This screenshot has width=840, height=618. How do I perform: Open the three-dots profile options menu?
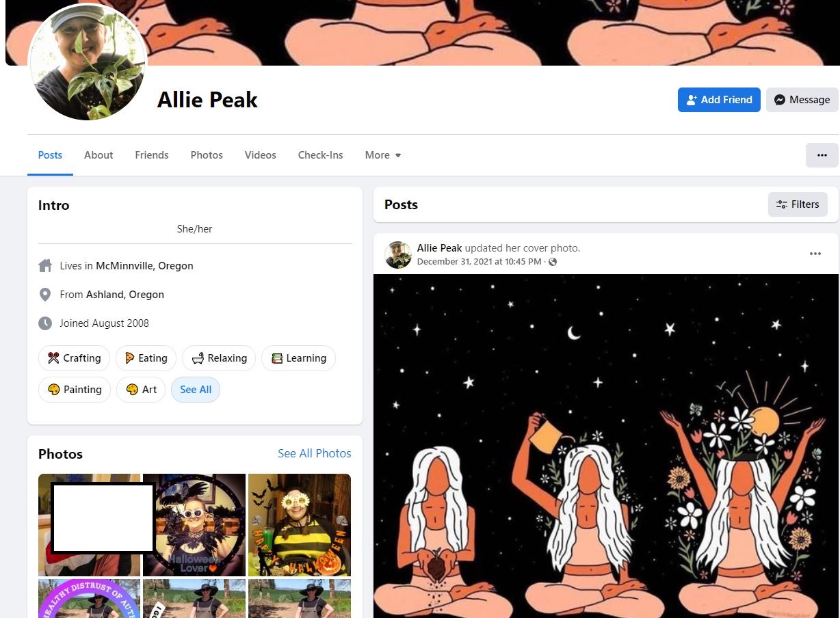click(x=822, y=155)
